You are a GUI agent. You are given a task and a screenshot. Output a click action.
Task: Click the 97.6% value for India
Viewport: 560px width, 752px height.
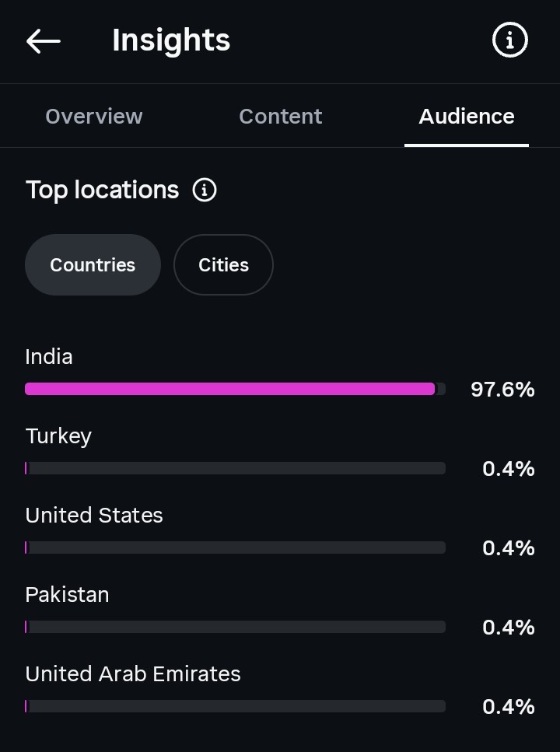point(502,390)
